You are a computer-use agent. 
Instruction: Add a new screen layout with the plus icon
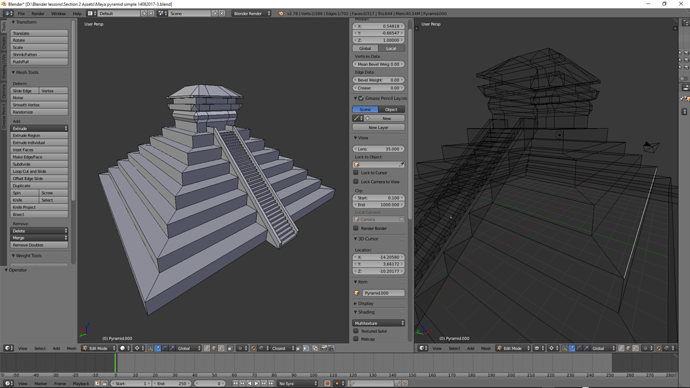pyautogui.click(x=144, y=14)
